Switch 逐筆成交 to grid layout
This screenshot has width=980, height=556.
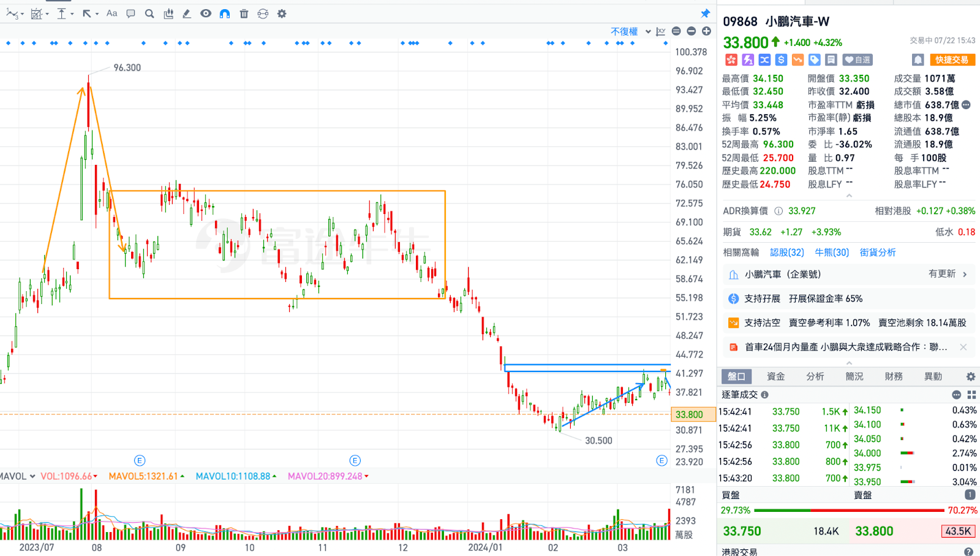tap(971, 395)
